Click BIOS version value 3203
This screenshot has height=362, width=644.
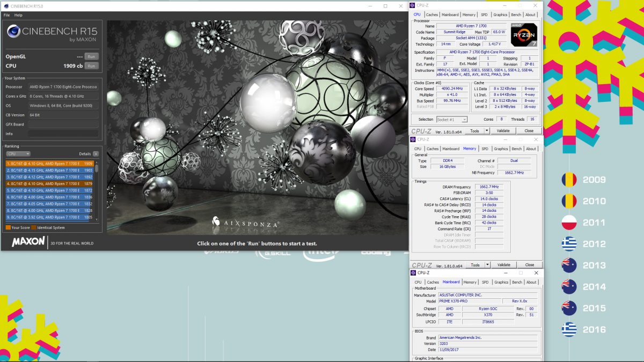[487, 344]
